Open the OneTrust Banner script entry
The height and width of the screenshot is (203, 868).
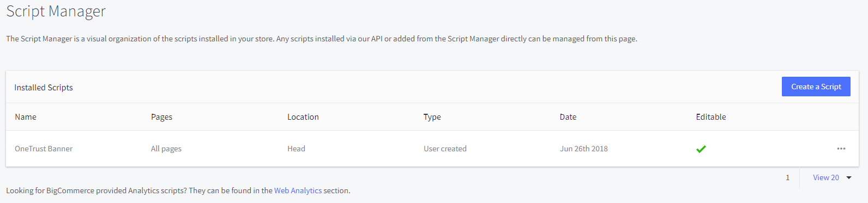click(x=44, y=149)
